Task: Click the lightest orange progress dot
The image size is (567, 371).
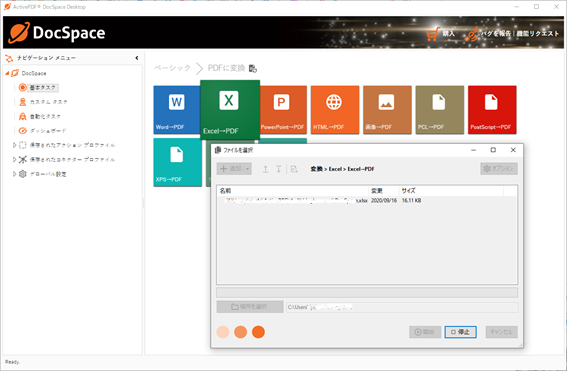Action: tap(223, 332)
